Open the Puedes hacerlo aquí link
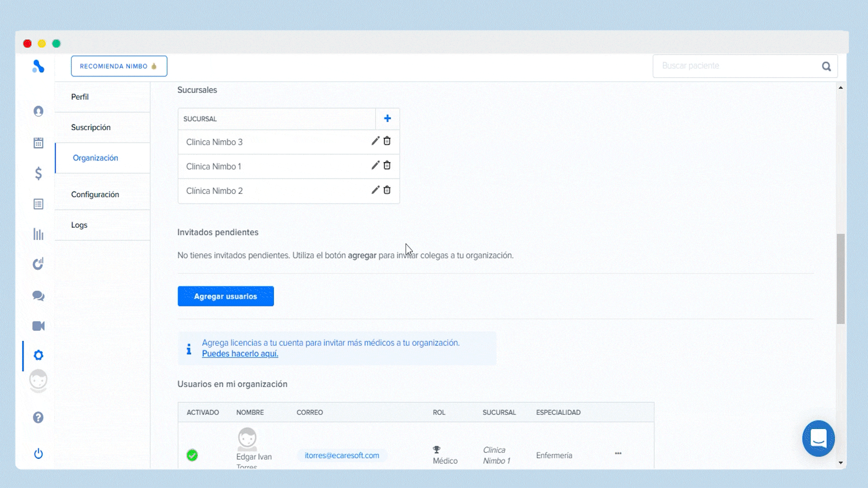Image resolution: width=868 pixels, height=488 pixels. 240,353
